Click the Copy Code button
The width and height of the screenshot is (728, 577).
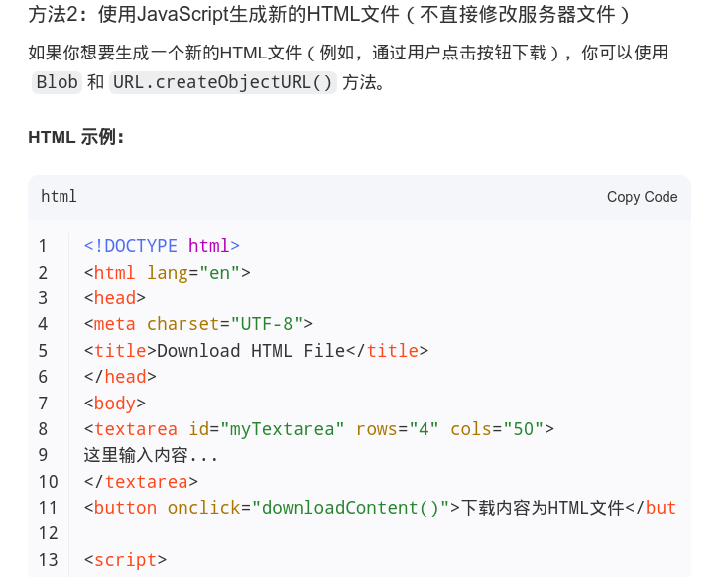642,197
